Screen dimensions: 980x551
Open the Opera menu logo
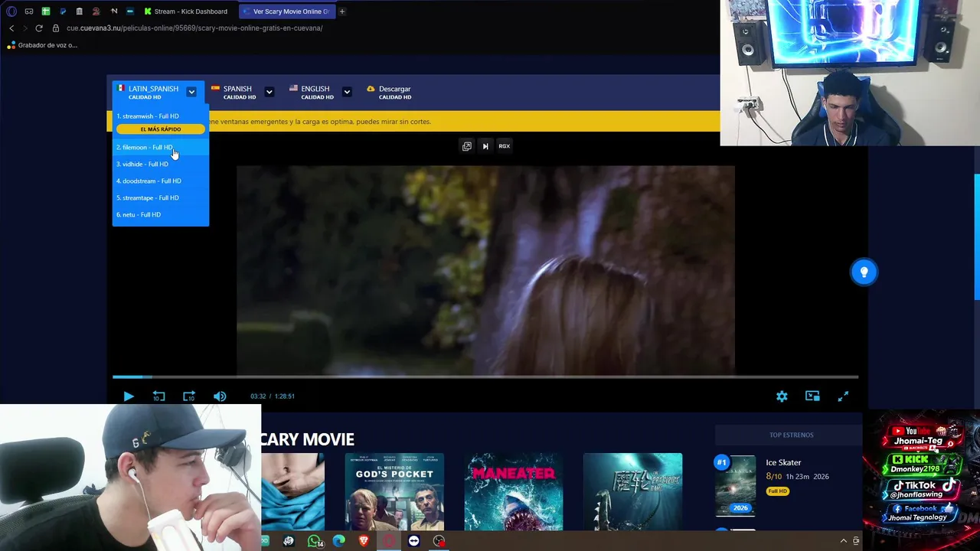(11, 11)
